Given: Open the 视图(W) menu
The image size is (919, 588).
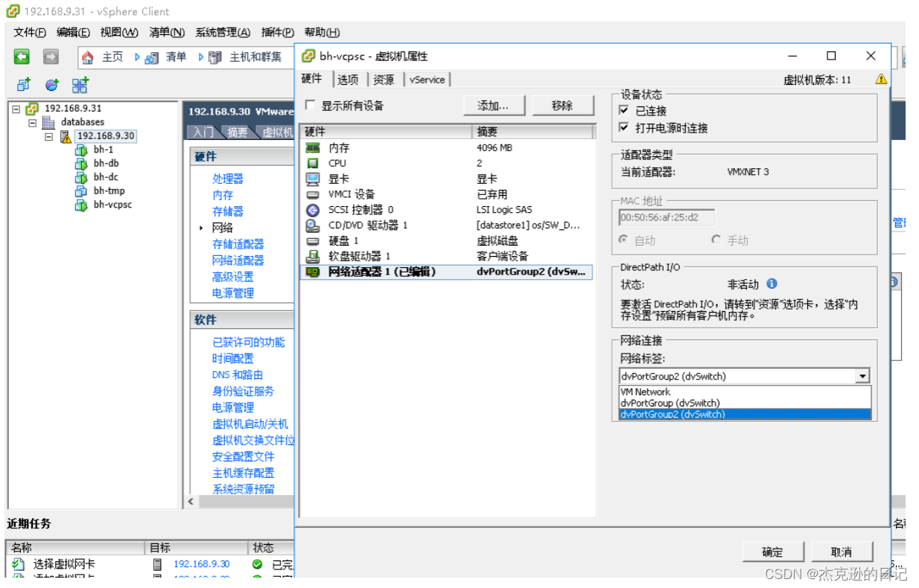Looking at the screenshot, I should click(119, 32).
